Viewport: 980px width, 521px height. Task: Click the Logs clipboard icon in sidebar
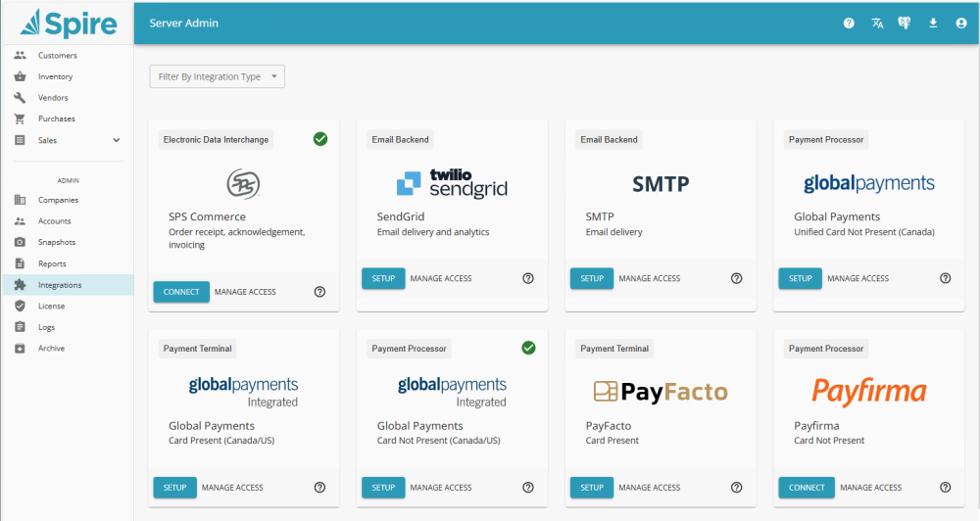tap(20, 327)
